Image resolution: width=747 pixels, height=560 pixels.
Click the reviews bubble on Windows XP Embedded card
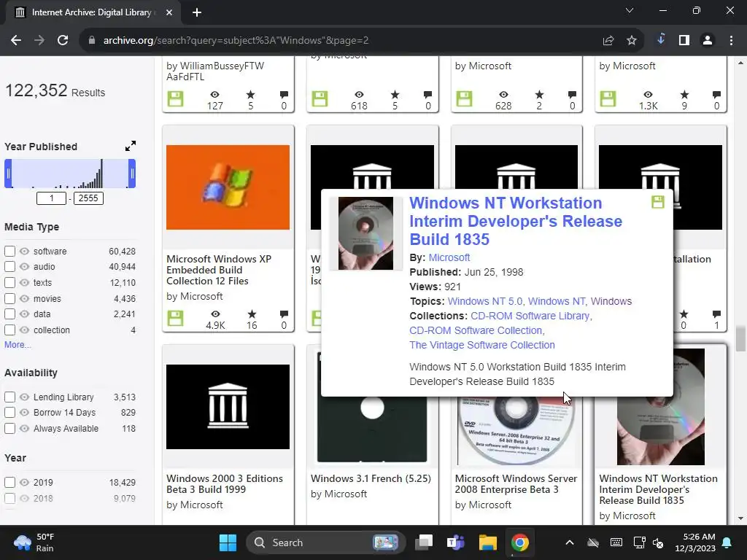click(x=284, y=314)
